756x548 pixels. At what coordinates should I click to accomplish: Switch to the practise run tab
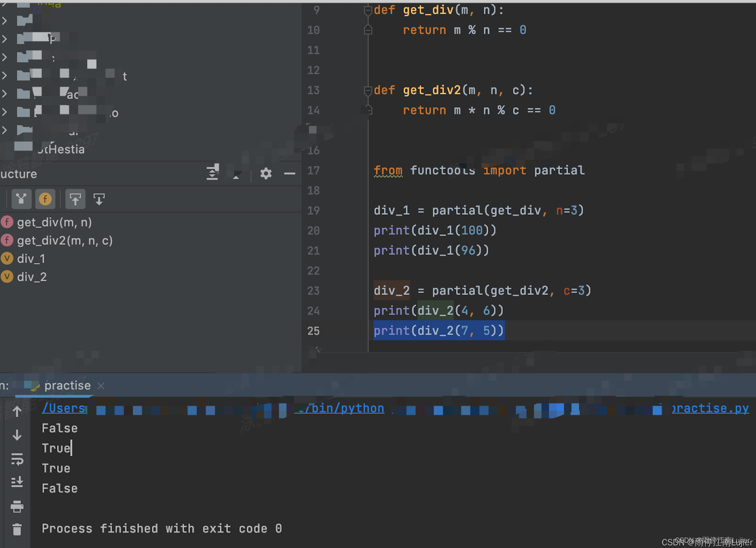pos(67,385)
